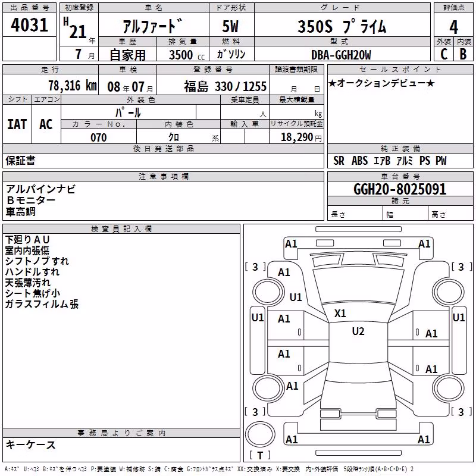Select inspector note シフトノブすれ

click(37, 261)
